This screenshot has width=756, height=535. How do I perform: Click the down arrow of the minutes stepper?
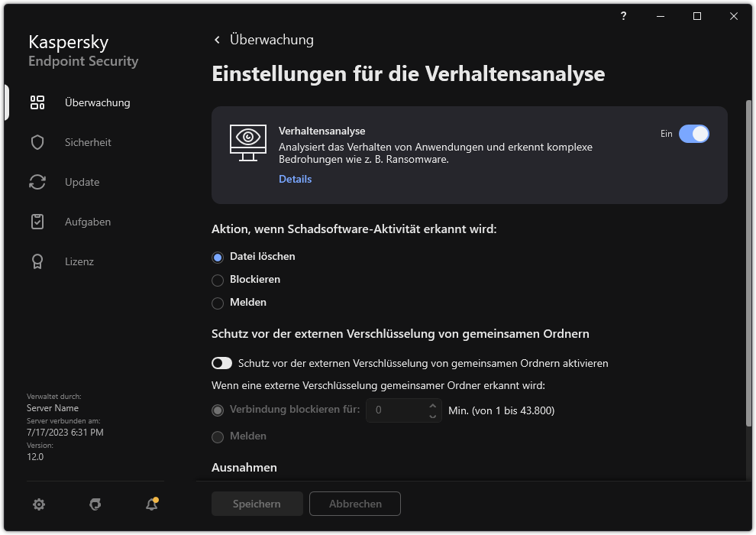[x=433, y=415]
